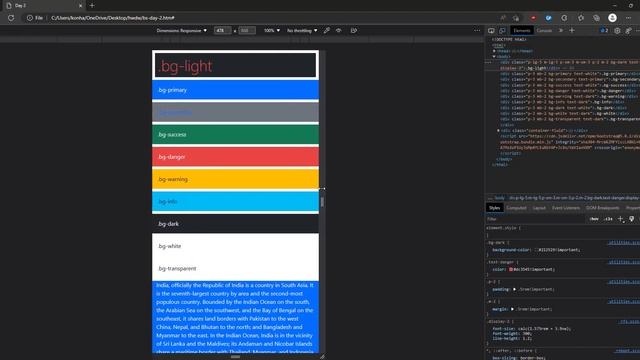The width and height of the screenshot is (640, 360).
Task: Click the bg-dark background-color swatch
Action: tap(536, 250)
